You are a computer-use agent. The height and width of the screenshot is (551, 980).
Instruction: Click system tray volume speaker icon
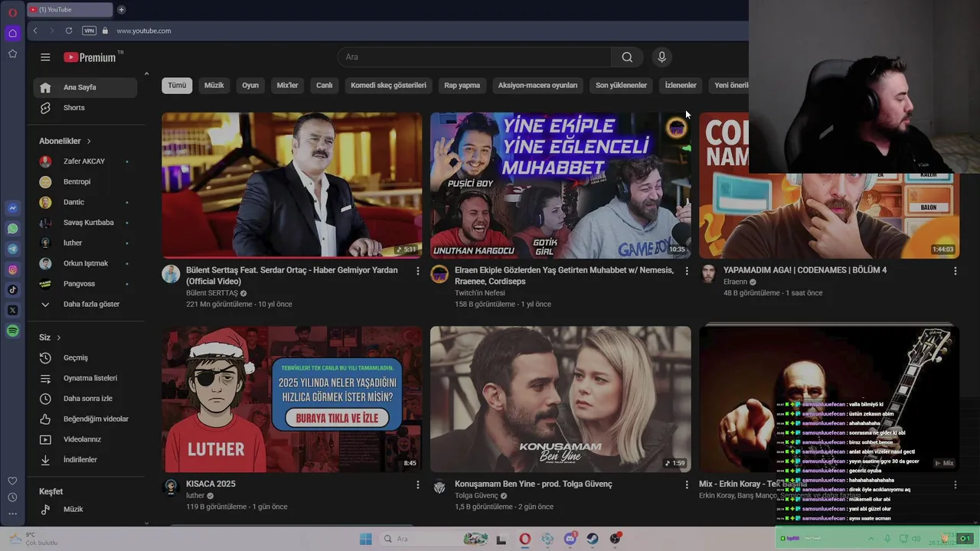tap(916, 538)
